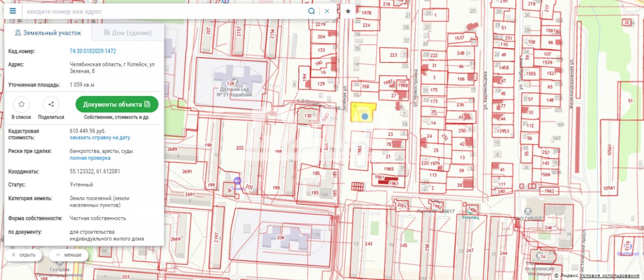Open favorites with the star icon
This screenshot has width=644, height=280.
(x=348, y=11)
